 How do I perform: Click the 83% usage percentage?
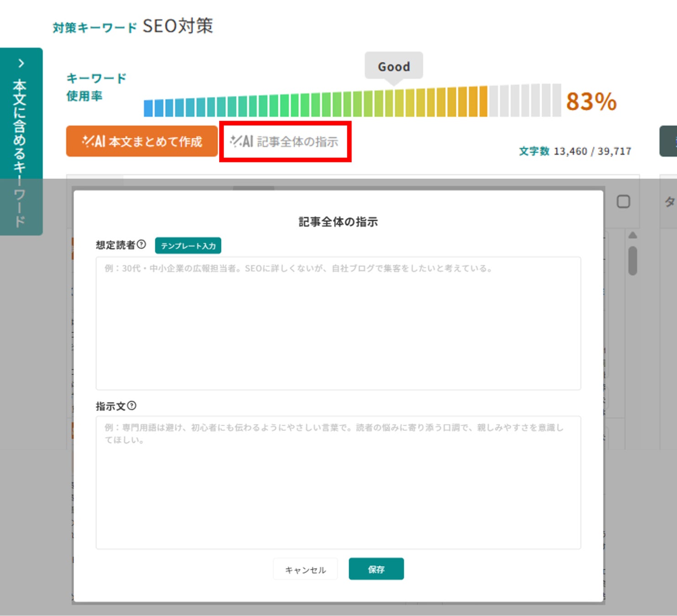coord(591,101)
